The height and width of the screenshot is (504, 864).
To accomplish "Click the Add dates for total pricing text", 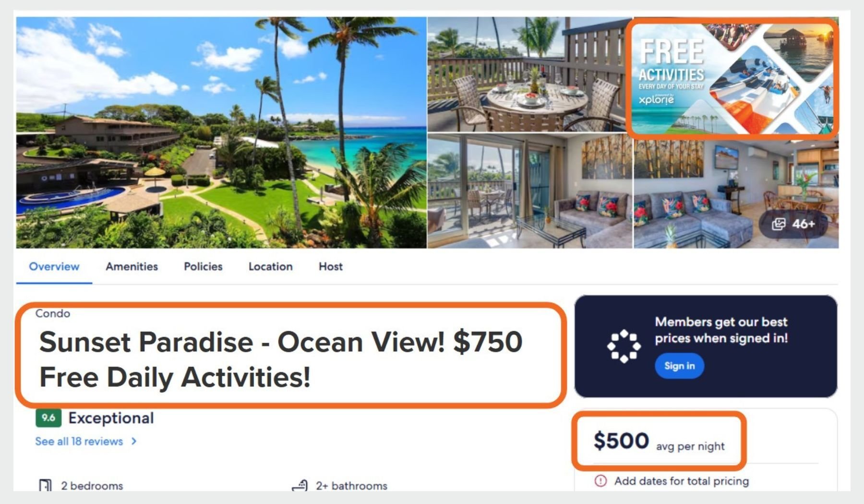I will coord(681,481).
